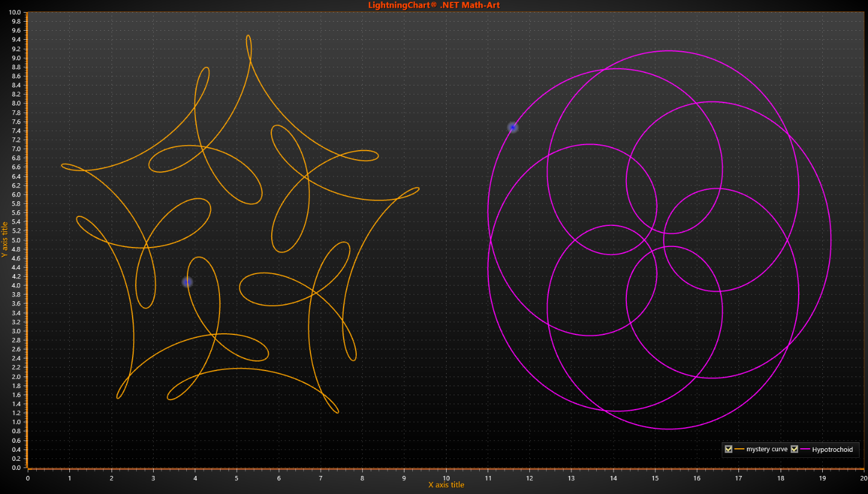Uncheck the mystery curve legend checkbox
Screen dimensions: 868x494
pyautogui.click(x=729, y=449)
